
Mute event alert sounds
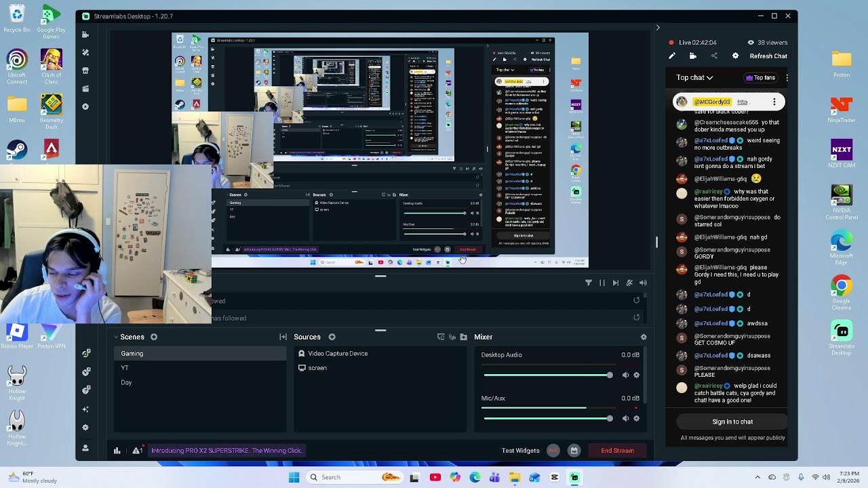[x=643, y=283]
